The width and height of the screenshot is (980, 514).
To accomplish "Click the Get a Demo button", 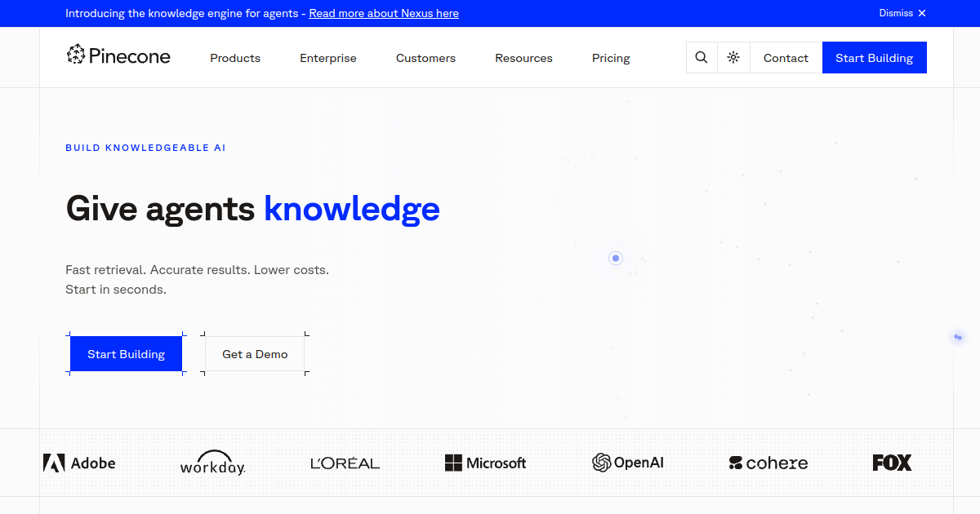I will (255, 354).
